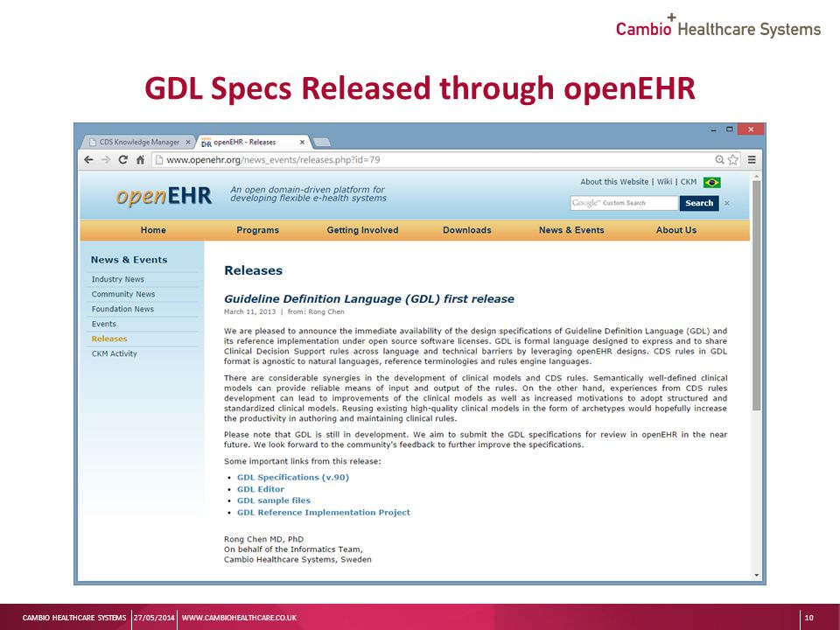Open CKM Activity in sidebar
The height and width of the screenshot is (630, 840).
pyautogui.click(x=114, y=353)
